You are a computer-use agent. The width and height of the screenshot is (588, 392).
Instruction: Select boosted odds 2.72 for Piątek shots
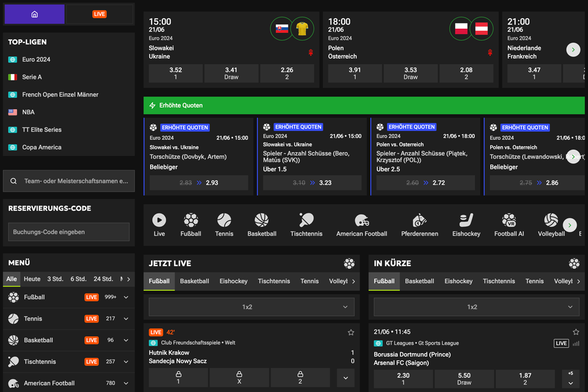click(426, 183)
